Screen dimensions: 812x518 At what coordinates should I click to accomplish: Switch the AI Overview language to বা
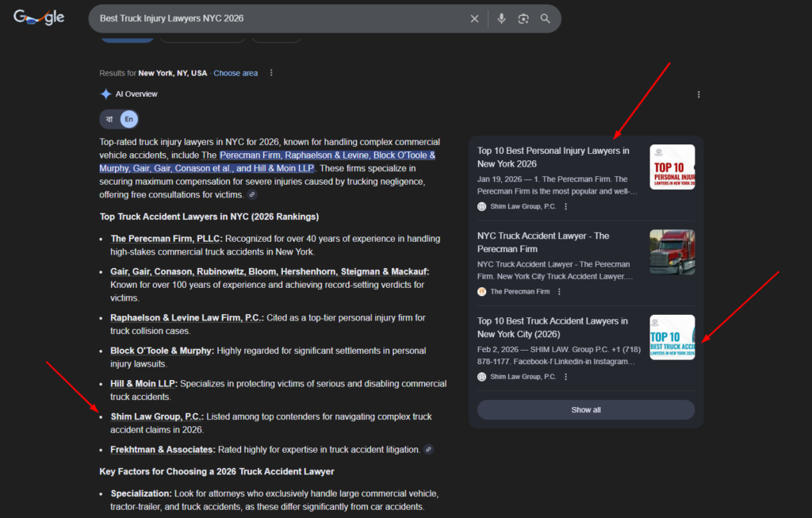(x=109, y=119)
